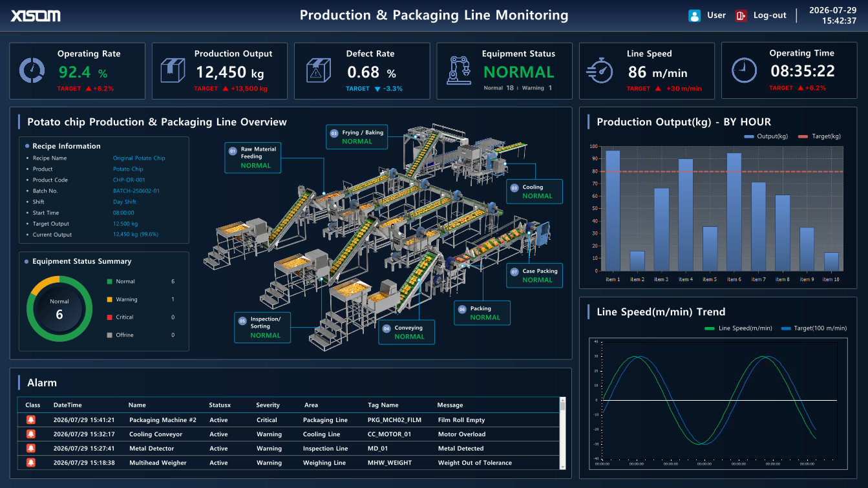The width and height of the screenshot is (868, 488).
Task: Click the 'Inspection Line' area cell
Action: point(326,449)
